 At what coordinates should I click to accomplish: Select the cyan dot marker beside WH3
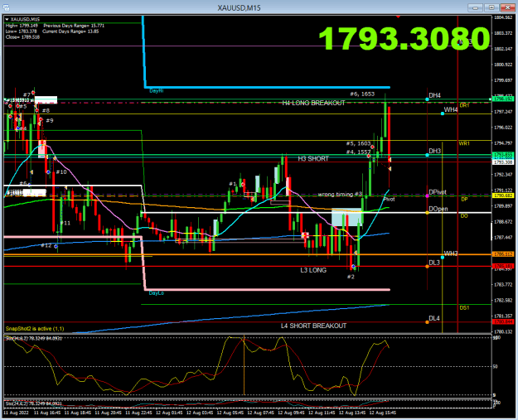(x=443, y=257)
